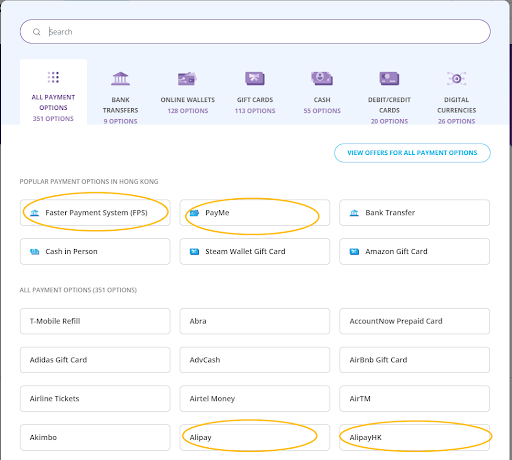Click the Bank Transfers building icon
This screenshot has height=460, width=512.
pyautogui.click(x=120, y=79)
